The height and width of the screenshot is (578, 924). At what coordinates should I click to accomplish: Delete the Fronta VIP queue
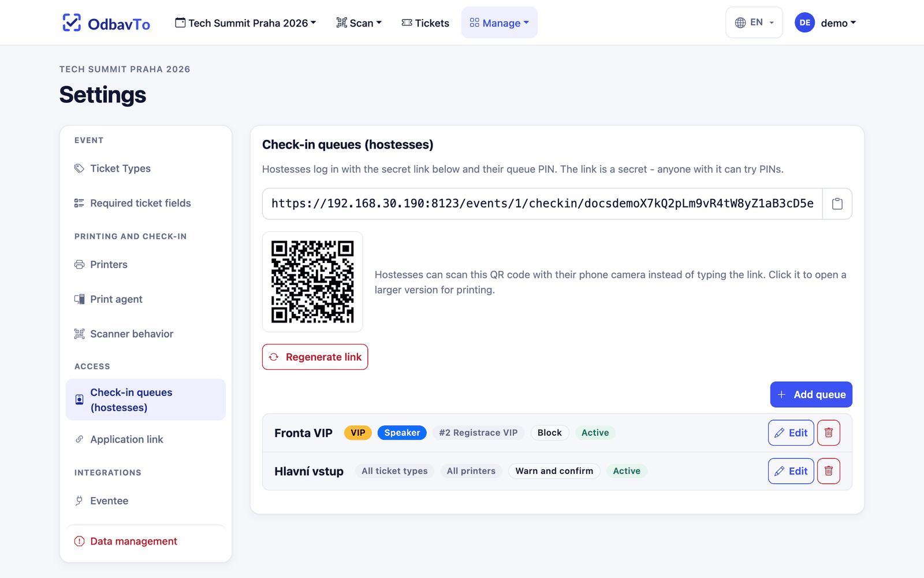pos(829,433)
